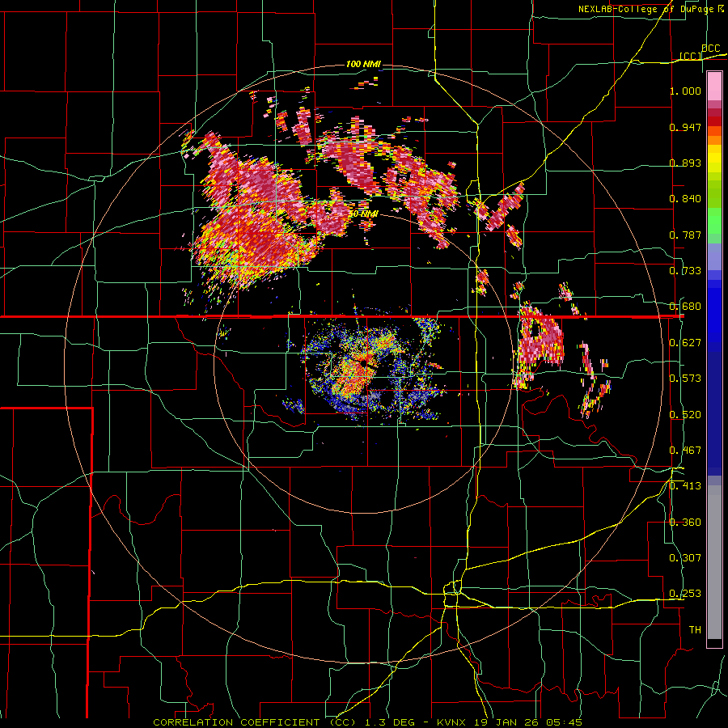Click the 100 NMI range ring label
This screenshot has width=728, height=728.
coord(363,64)
